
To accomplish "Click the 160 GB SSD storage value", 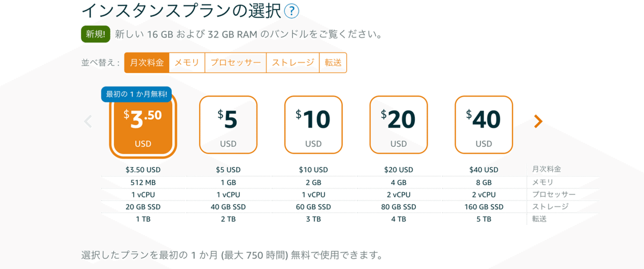I will click(484, 207).
